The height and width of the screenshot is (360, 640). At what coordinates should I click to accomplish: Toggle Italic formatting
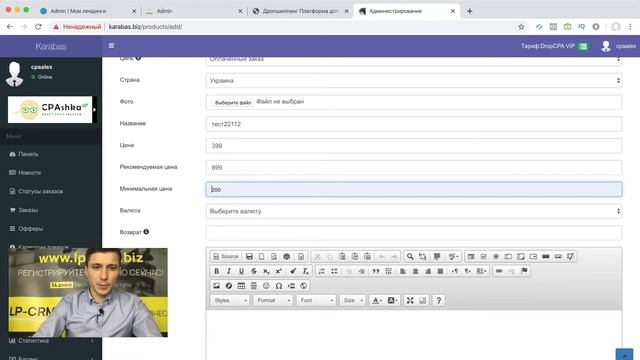tap(229, 271)
